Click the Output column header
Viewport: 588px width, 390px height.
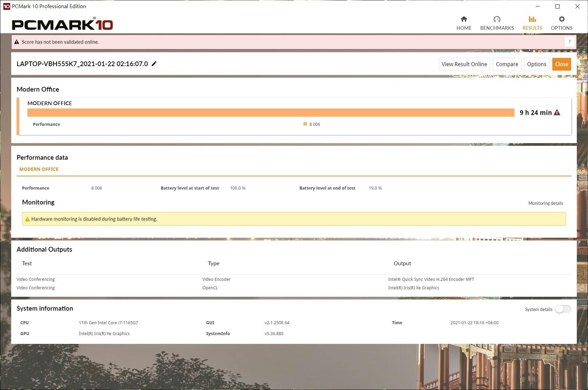(402, 263)
